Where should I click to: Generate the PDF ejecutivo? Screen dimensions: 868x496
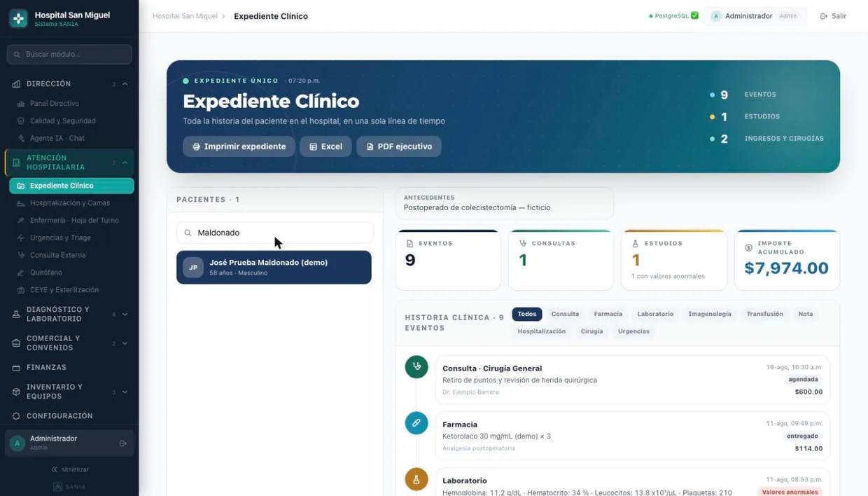click(x=399, y=146)
